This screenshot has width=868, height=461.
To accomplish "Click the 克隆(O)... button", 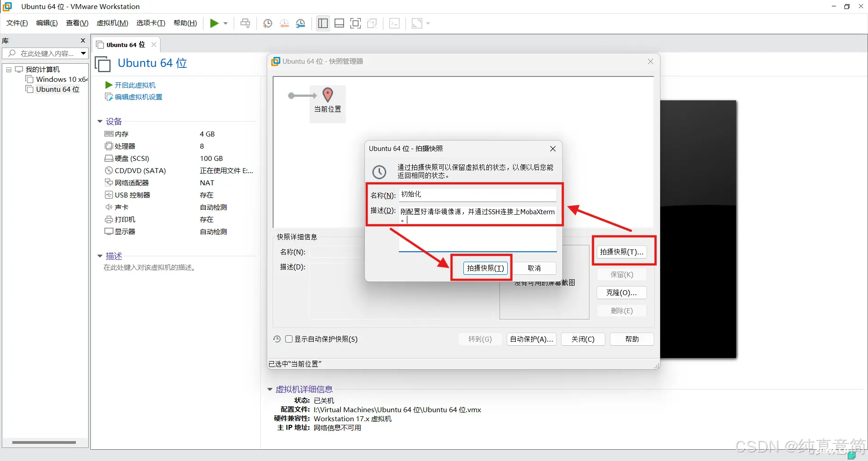I will 622,292.
